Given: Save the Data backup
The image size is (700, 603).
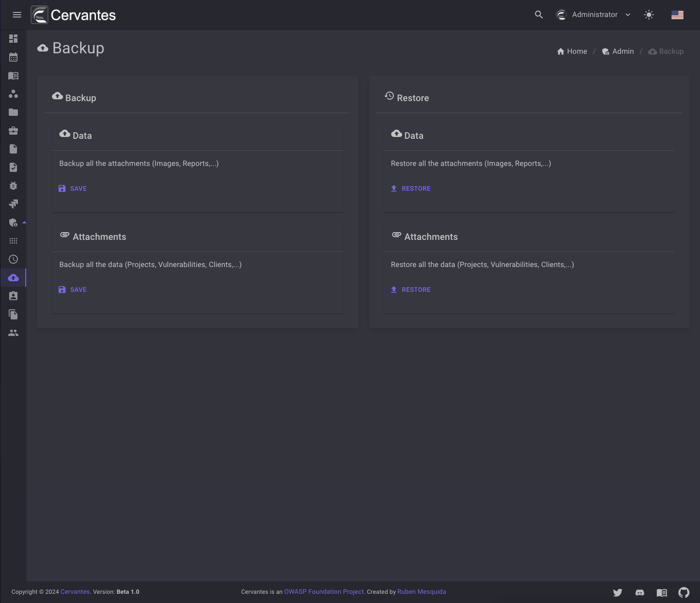Looking at the screenshot, I should click(73, 188).
